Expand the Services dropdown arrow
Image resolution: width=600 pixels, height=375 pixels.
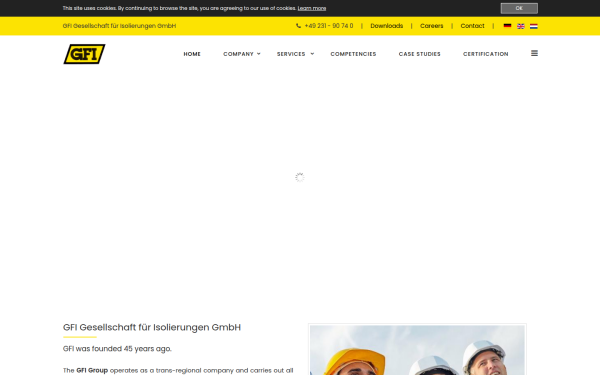pos(312,54)
